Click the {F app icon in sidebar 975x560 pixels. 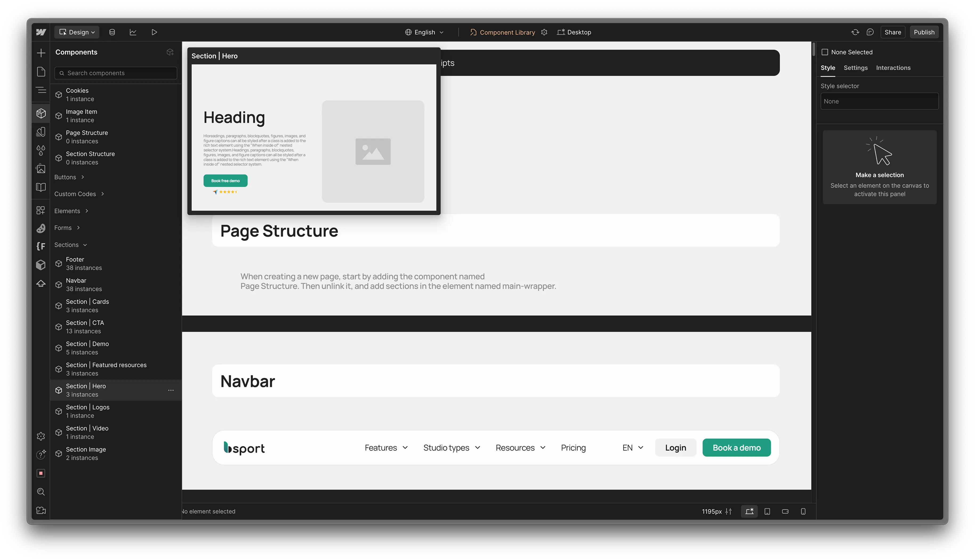[41, 246]
